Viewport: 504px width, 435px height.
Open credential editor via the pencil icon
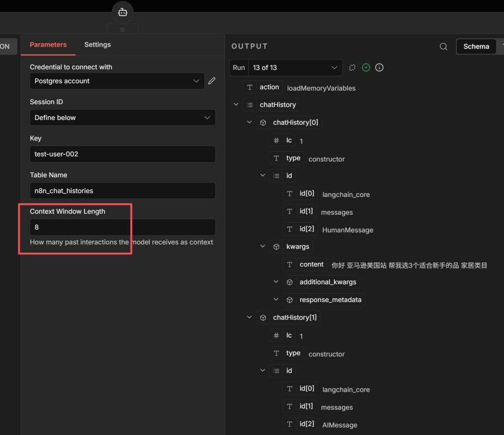pos(211,80)
